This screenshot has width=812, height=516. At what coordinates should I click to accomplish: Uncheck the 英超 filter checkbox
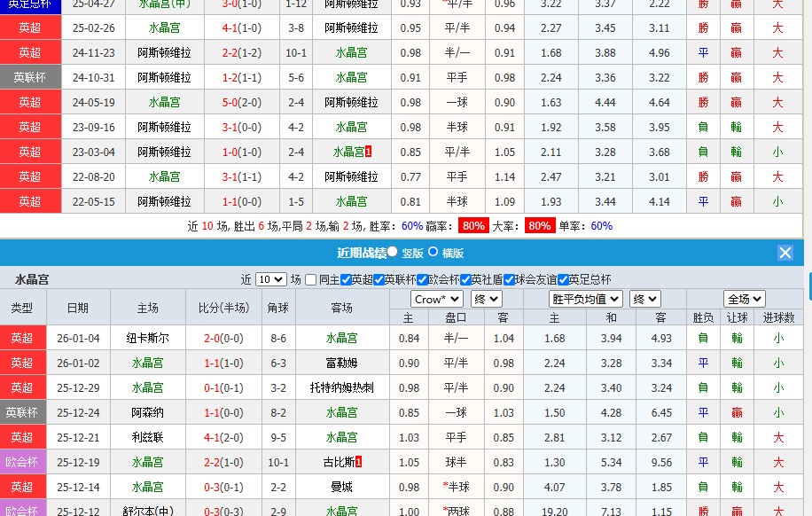(x=344, y=279)
